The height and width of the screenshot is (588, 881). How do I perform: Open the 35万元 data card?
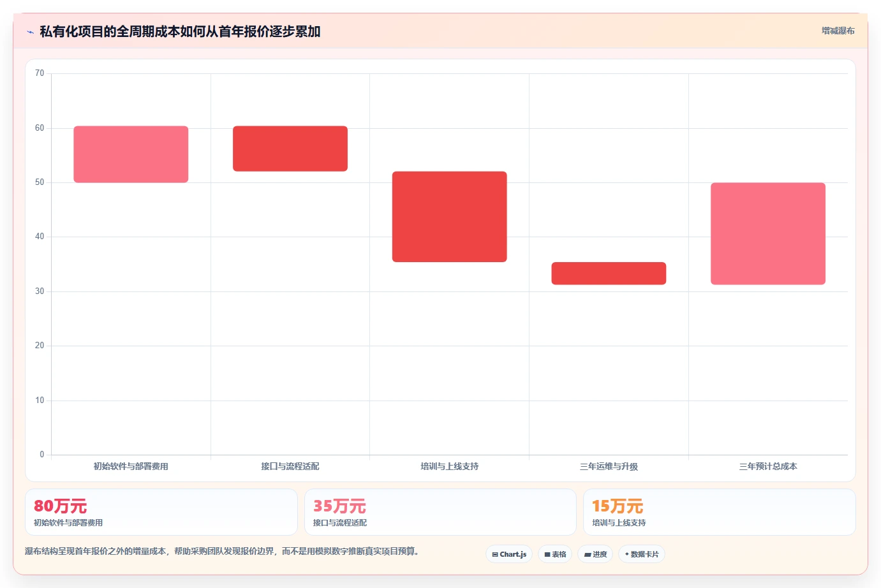pos(440,512)
